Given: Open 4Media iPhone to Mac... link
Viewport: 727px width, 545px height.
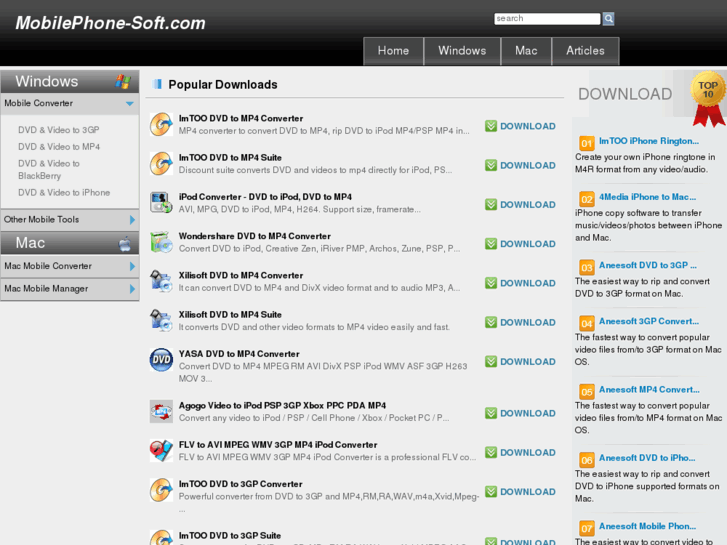Looking at the screenshot, I should [647, 197].
